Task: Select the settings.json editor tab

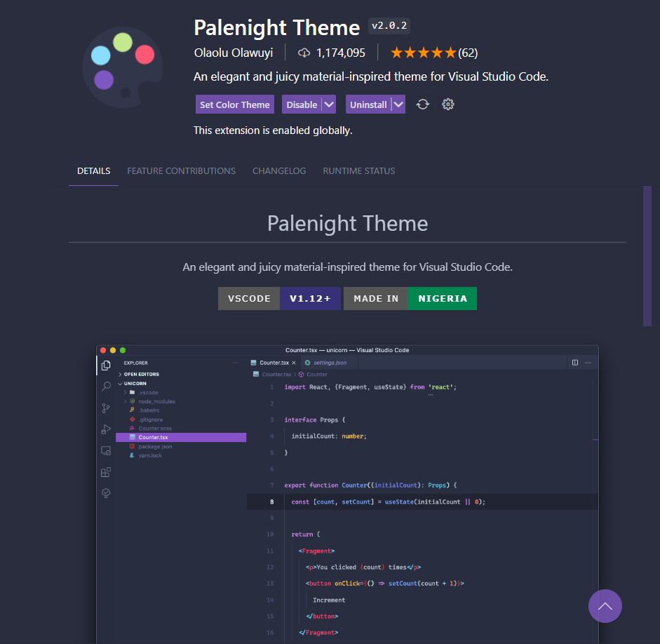Action: 330,361
